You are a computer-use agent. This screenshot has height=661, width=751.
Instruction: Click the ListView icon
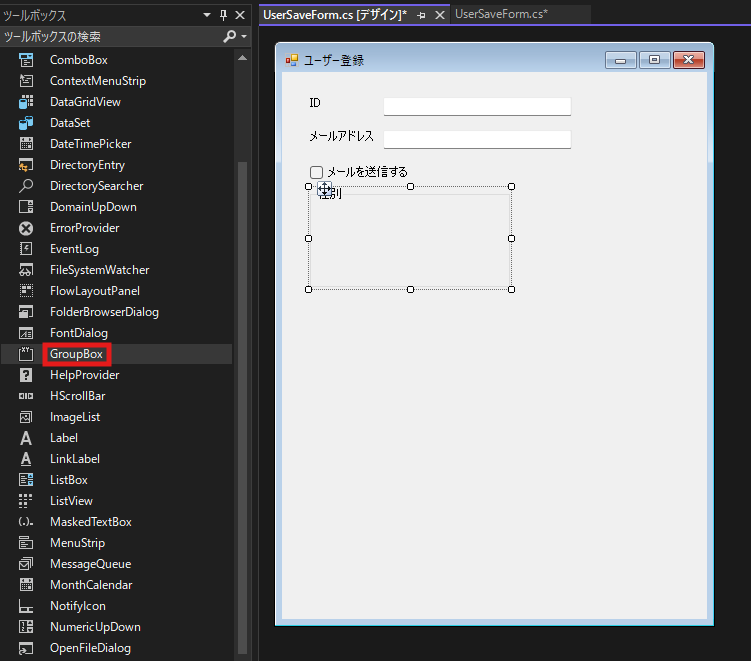26,501
